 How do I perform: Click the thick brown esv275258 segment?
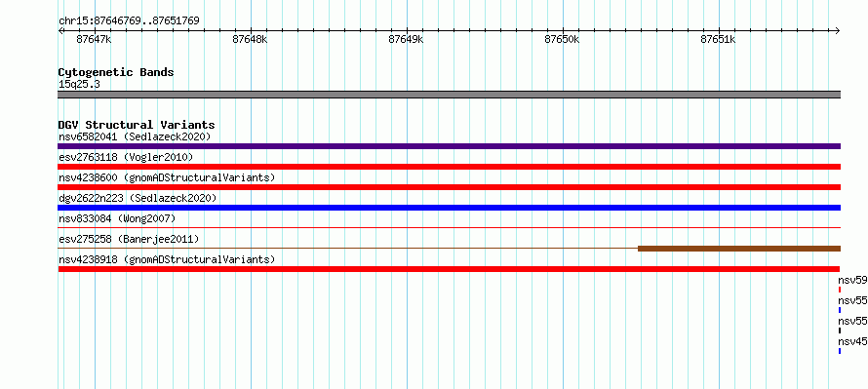tap(739, 249)
